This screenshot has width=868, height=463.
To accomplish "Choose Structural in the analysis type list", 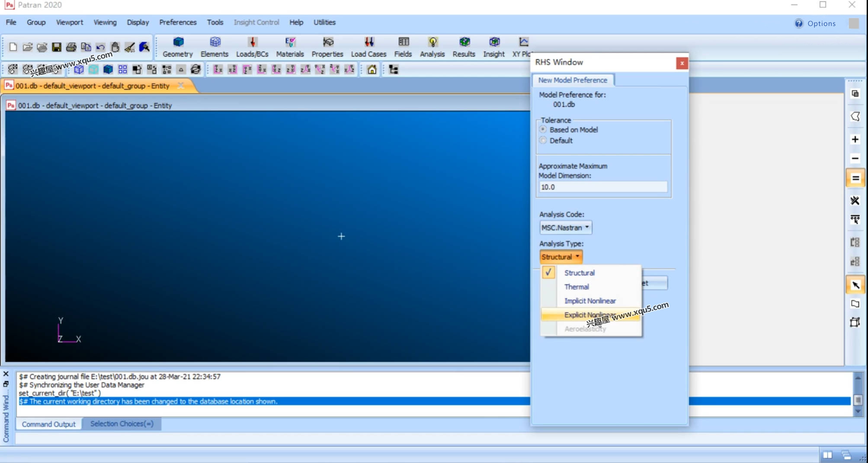I will pyautogui.click(x=591, y=273).
